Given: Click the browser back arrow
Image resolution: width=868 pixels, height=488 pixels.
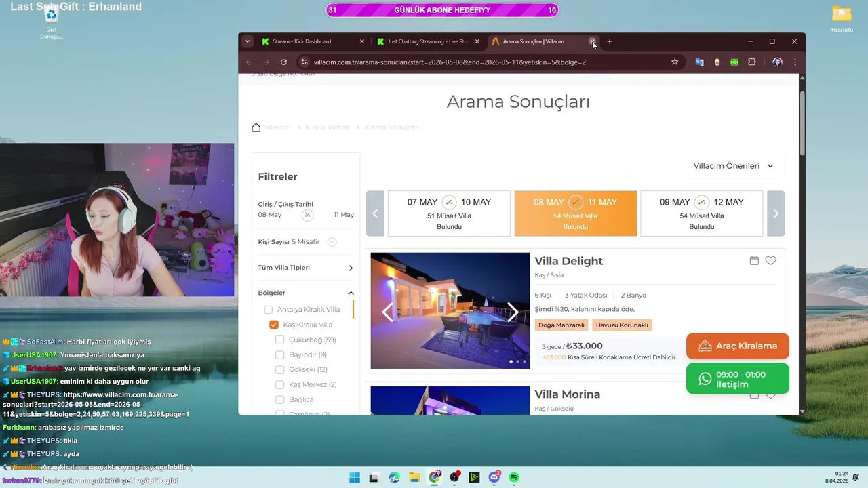Looking at the screenshot, I should pos(249,62).
